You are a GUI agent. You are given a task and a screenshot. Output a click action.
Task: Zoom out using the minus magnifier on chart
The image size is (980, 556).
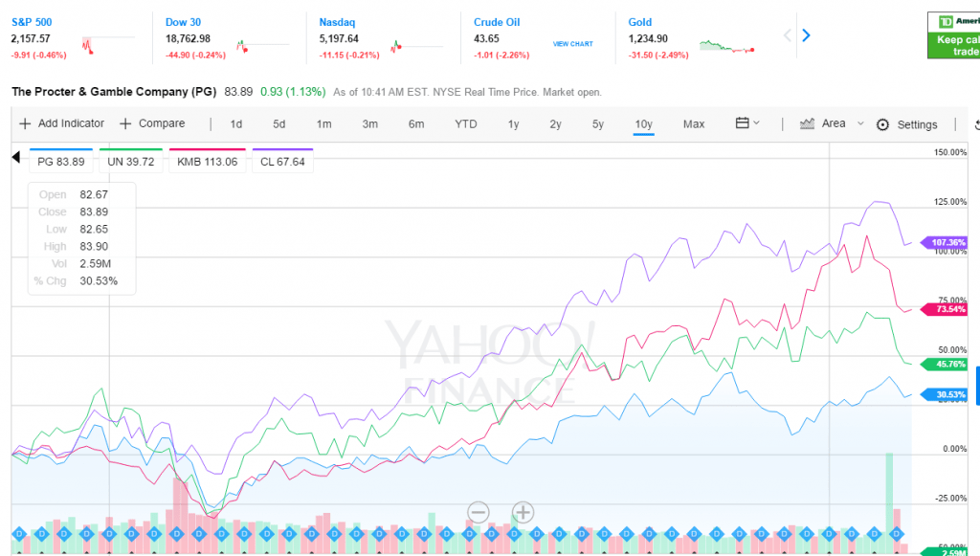478,513
